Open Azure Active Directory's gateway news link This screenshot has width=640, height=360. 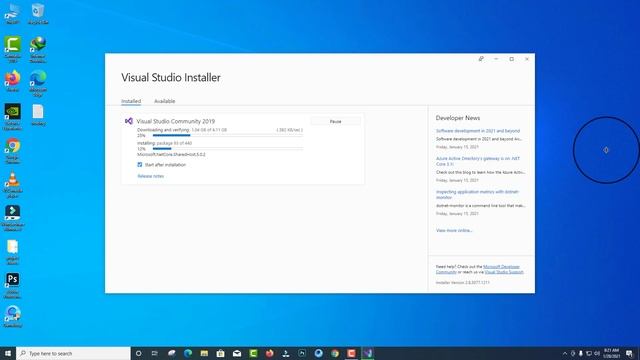tap(478, 161)
